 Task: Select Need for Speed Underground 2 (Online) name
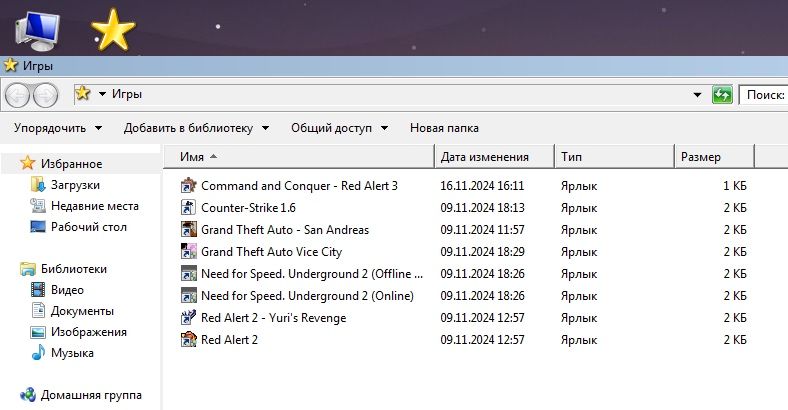tap(307, 296)
